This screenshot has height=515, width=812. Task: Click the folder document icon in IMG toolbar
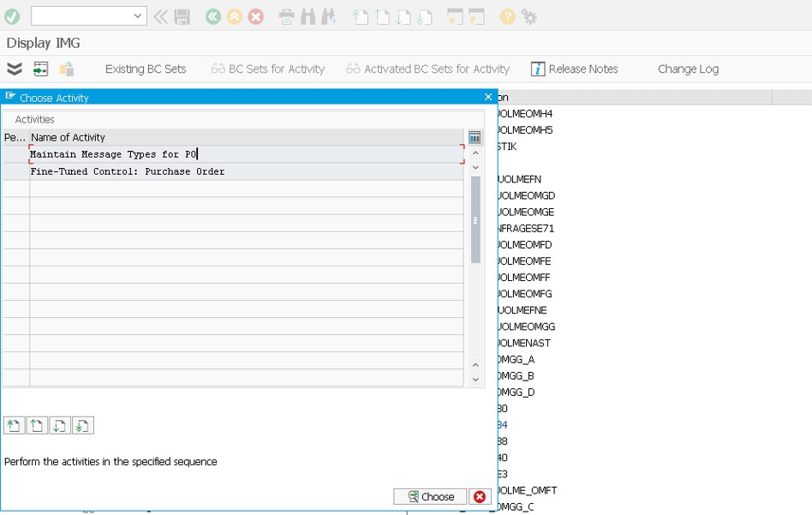(x=66, y=69)
